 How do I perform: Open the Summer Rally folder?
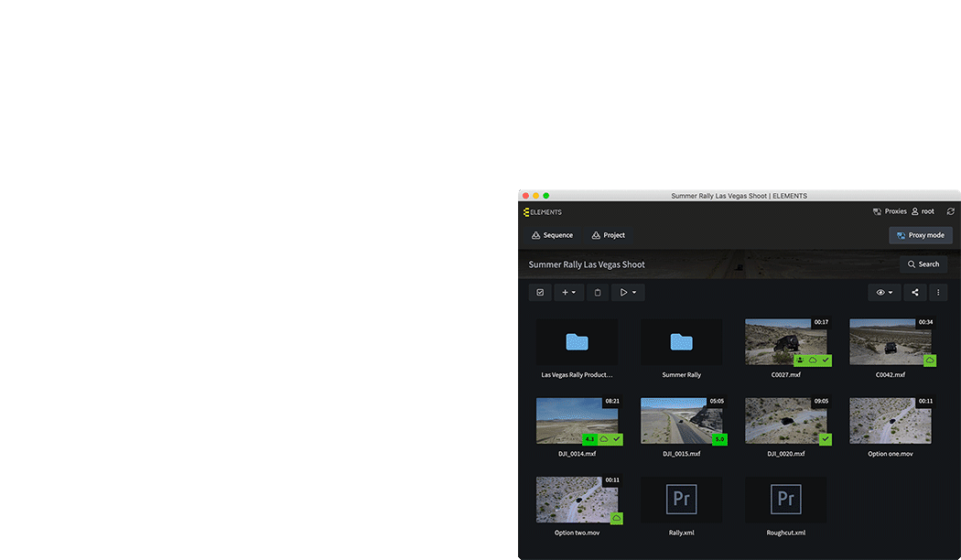click(x=681, y=341)
